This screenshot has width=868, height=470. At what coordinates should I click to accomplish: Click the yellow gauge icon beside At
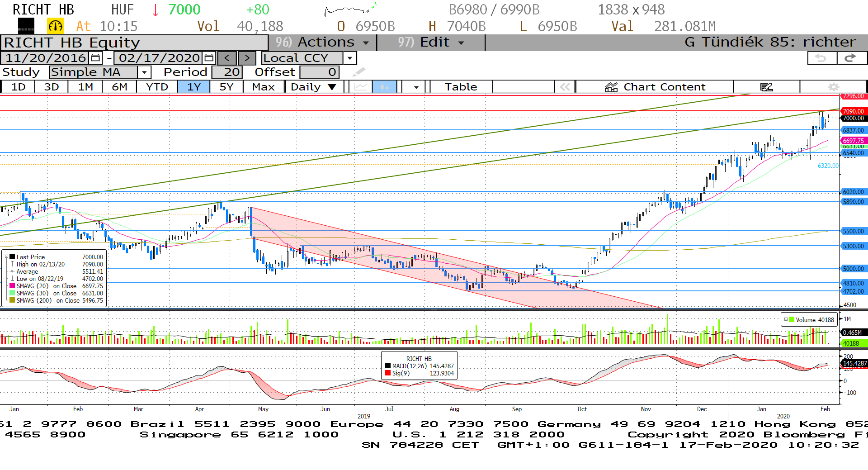pos(56,26)
